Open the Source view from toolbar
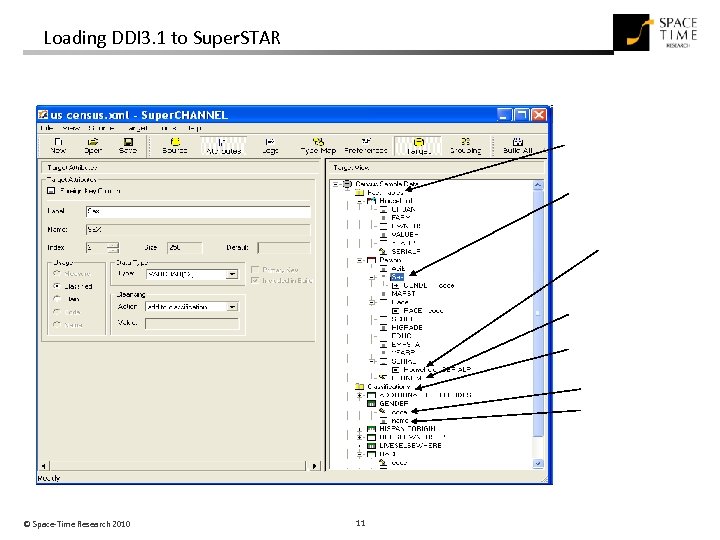Image resolution: width=720 pixels, height=540 pixels. tap(175, 146)
